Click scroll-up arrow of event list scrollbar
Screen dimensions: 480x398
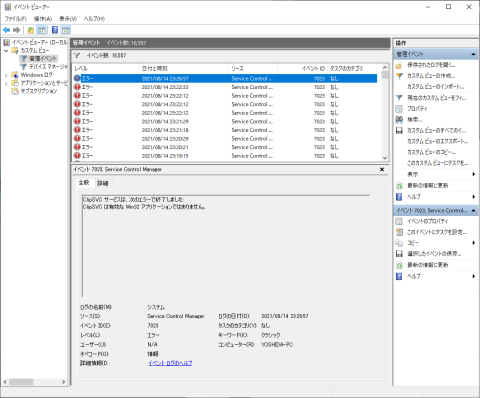[x=385, y=67]
